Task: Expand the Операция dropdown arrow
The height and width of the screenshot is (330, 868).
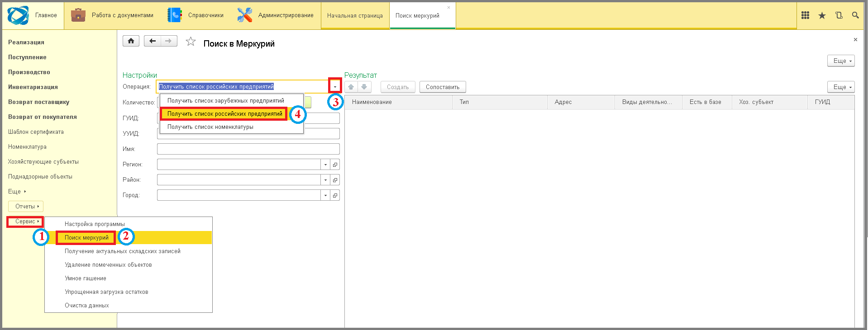Action: coord(335,86)
